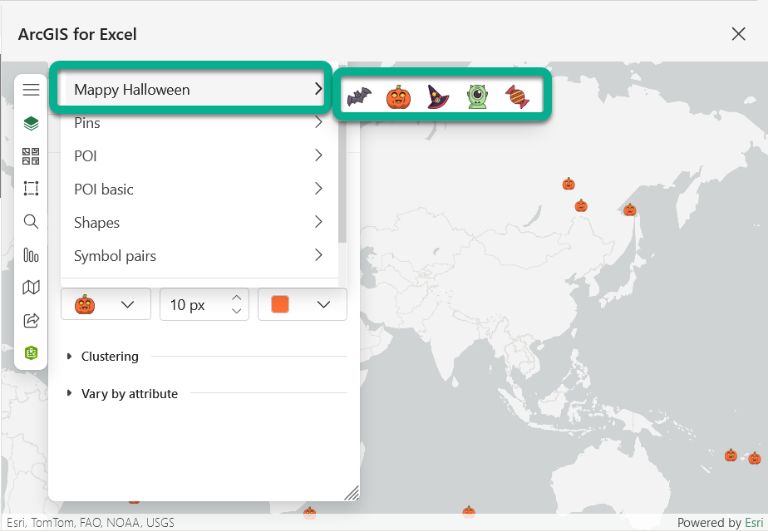This screenshot has width=768, height=532.
Task: Increase symbol size with the stepper arrow
Action: (x=235, y=299)
